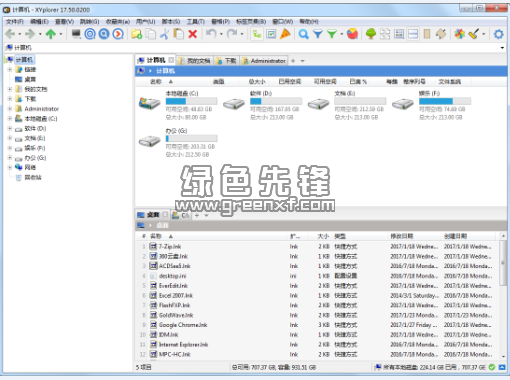Toggle the lock box on the 计算机 tab
Viewport: 510px width, 380px height.
click(171, 60)
